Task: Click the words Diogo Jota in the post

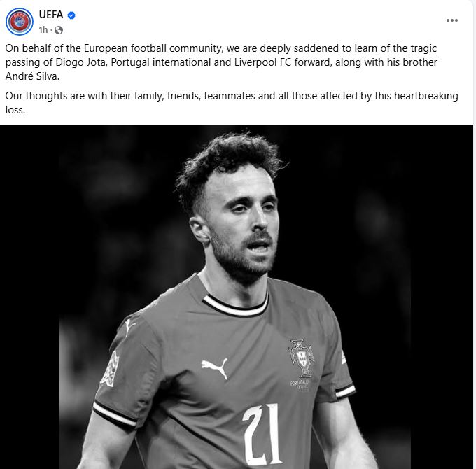Action: point(80,62)
